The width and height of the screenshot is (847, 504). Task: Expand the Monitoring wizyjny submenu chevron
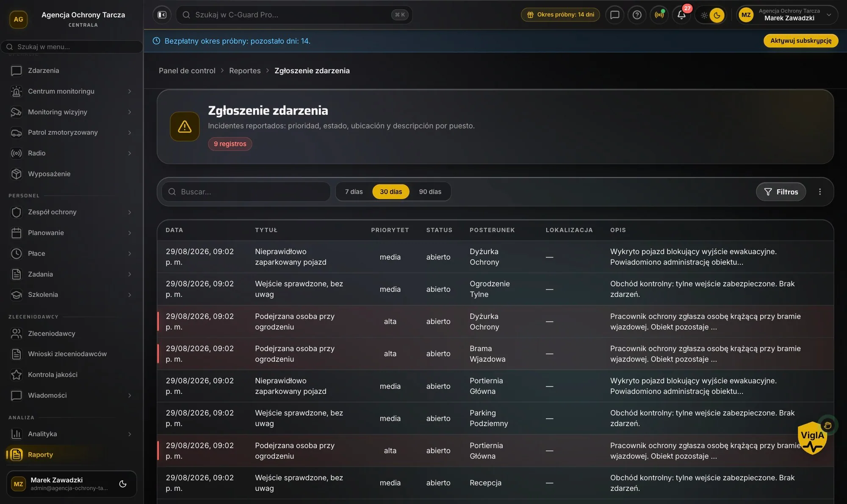(130, 112)
